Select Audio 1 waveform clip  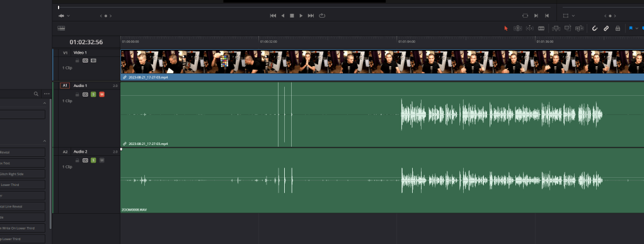point(382,114)
